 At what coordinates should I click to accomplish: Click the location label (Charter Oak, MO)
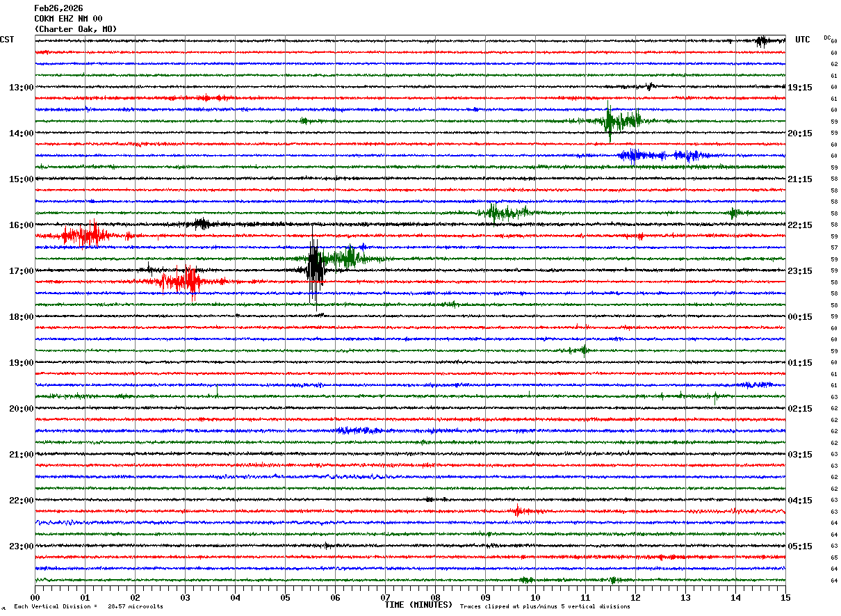76,29
